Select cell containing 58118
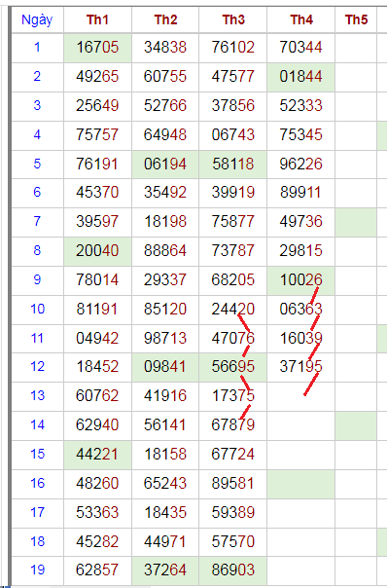This screenshot has width=387, height=588. (x=233, y=165)
